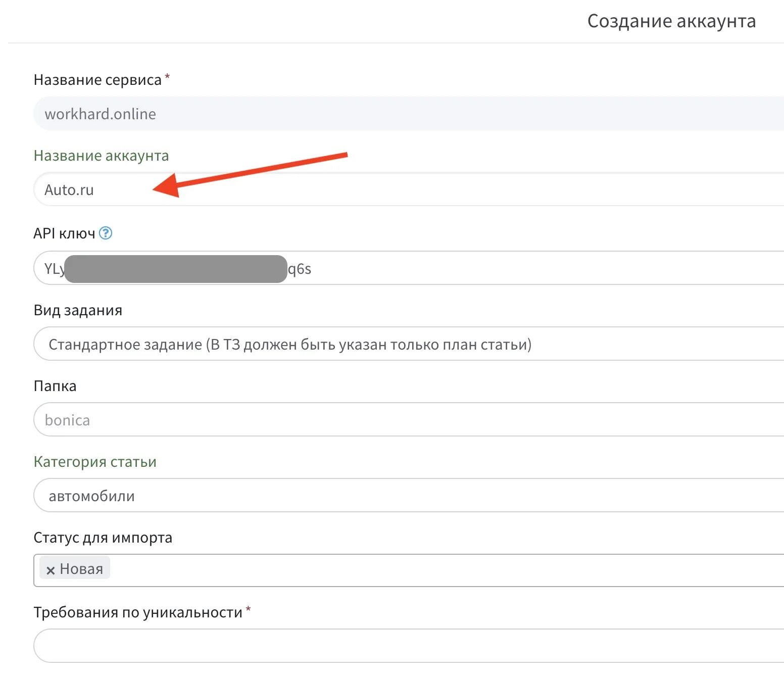Click the 'Папка' label
Image resolution: width=784 pixels, height=677 pixels.
click(55, 386)
